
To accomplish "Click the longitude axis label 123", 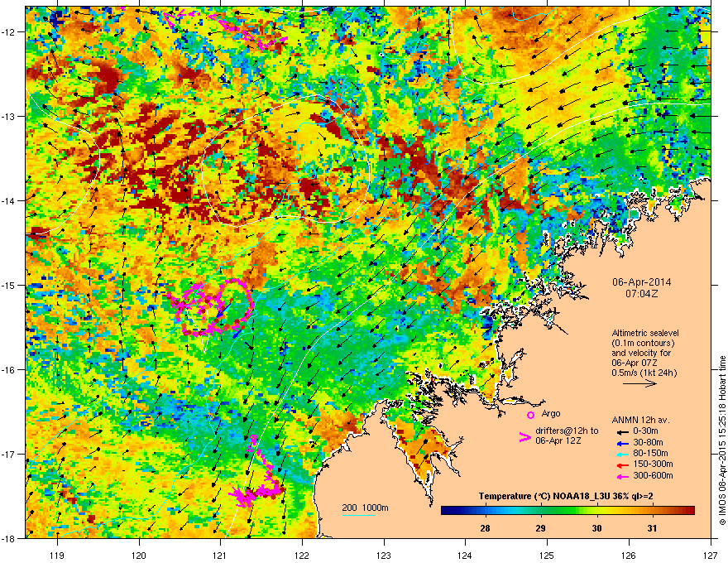I will pos(384,555).
